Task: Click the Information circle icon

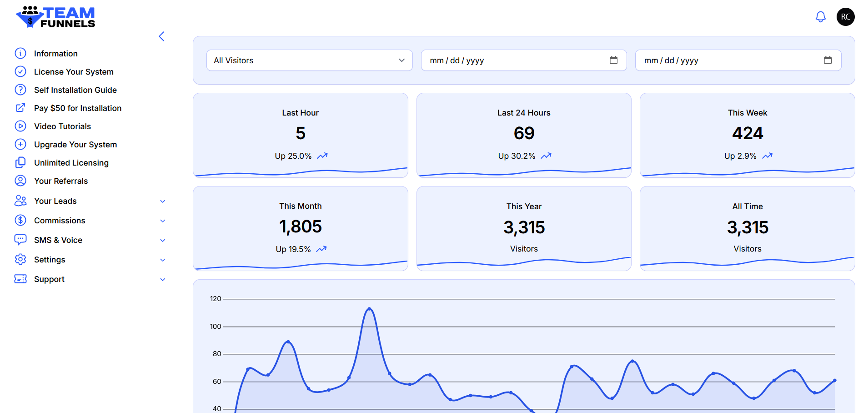Action: pos(20,54)
